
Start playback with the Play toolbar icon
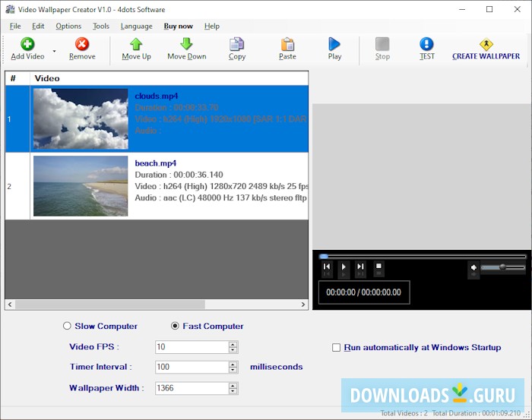coord(334,45)
